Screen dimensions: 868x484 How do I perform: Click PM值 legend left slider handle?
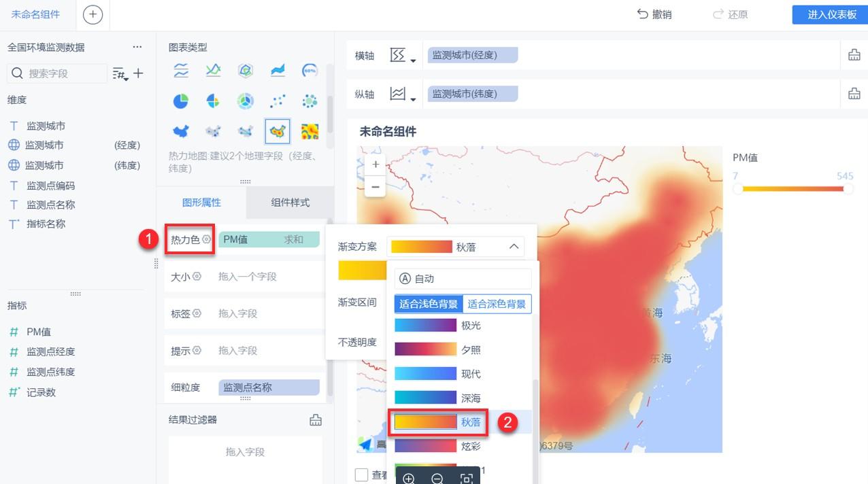[x=737, y=190]
